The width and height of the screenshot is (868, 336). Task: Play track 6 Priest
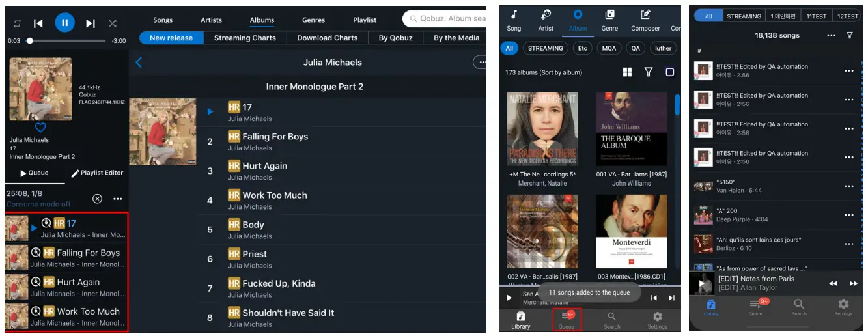coord(342,259)
